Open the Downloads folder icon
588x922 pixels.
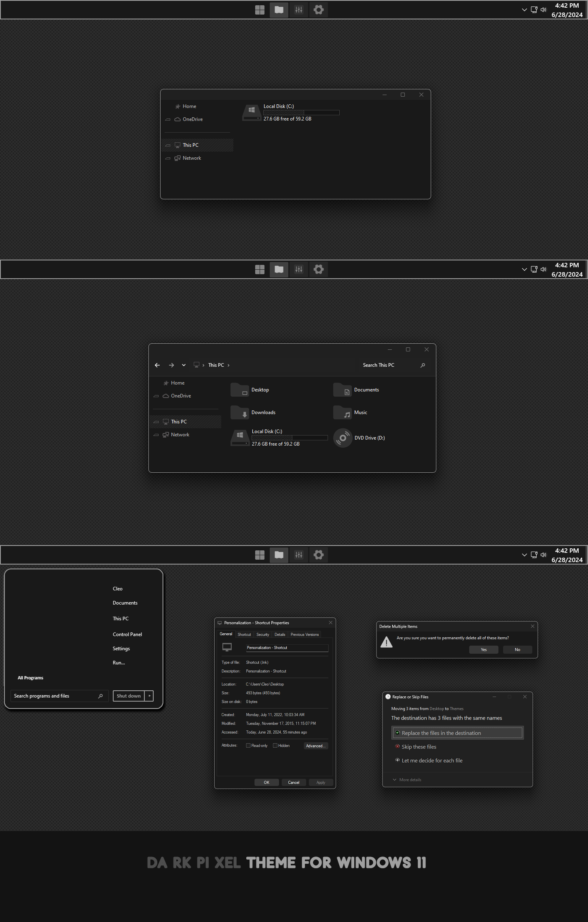[x=239, y=412]
